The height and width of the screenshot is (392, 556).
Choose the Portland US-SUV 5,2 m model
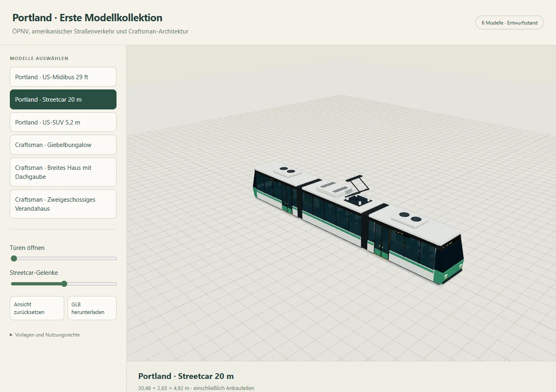(63, 122)
